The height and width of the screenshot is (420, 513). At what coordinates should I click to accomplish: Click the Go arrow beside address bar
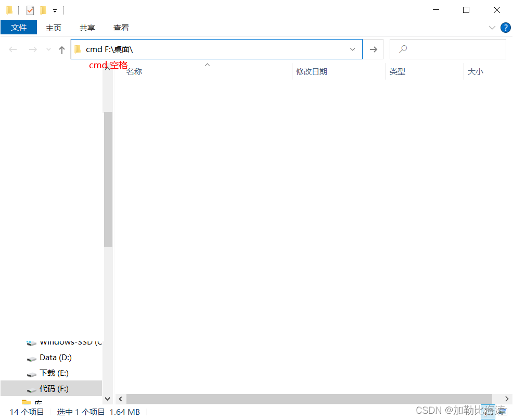[373, 49]
